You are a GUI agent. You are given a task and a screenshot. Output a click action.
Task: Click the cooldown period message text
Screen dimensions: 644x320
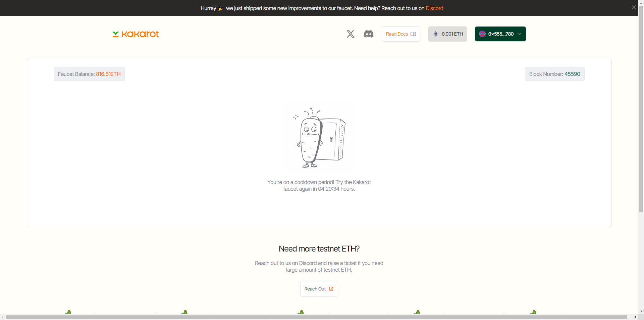(319, 185)
